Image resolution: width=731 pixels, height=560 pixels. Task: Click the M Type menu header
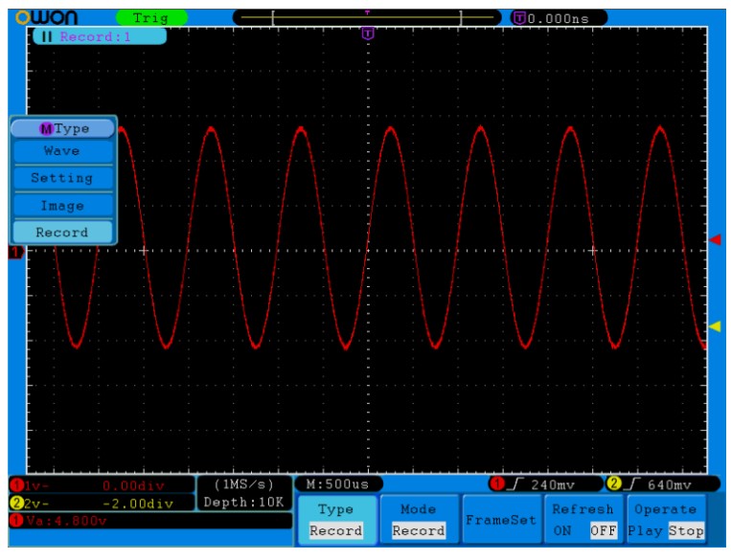tap(62, 128)
